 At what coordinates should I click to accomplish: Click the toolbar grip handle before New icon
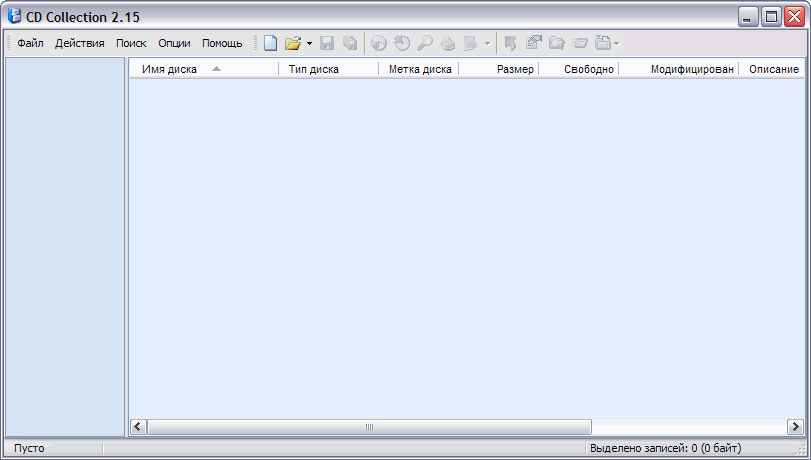pyautogui.click(x=256, y=43)
